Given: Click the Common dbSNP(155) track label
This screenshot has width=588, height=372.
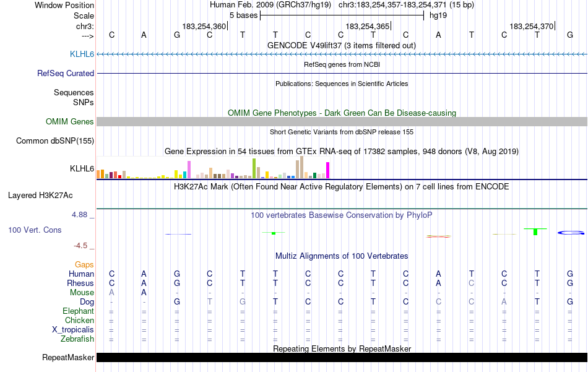Looking at the screenshot, I should pos(54,141).
